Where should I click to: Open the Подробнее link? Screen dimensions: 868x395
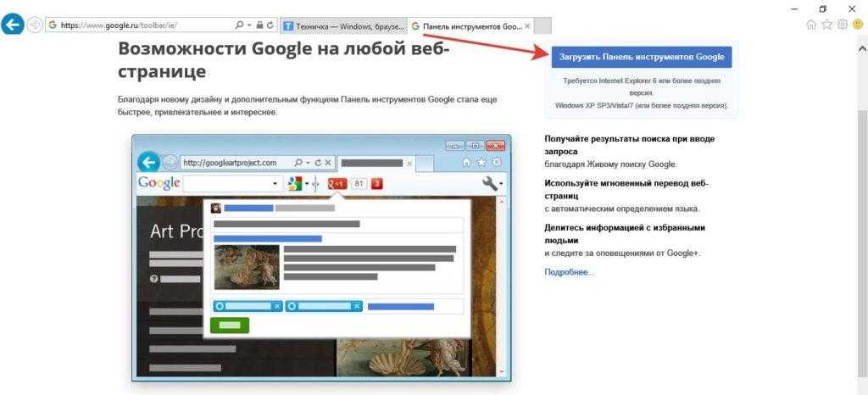[569, 272]
